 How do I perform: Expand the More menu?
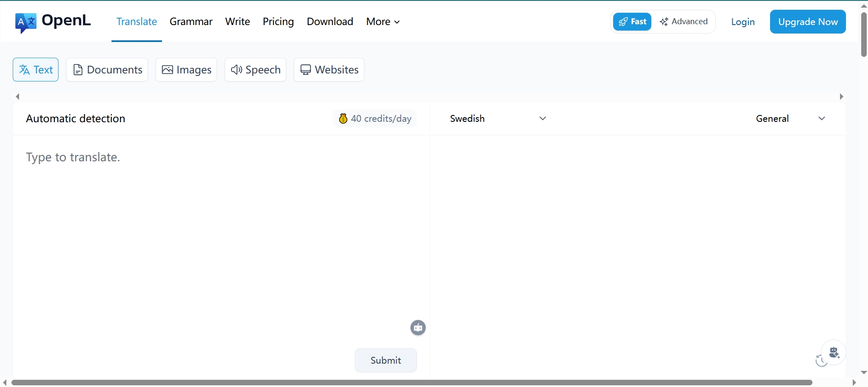click(x=383, y=22)
